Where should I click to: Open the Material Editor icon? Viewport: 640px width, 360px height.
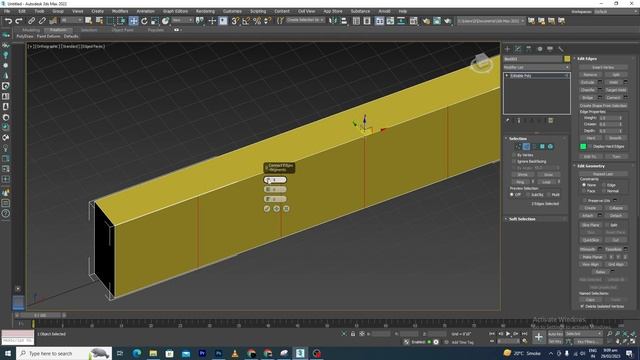[x=413, y=21]
